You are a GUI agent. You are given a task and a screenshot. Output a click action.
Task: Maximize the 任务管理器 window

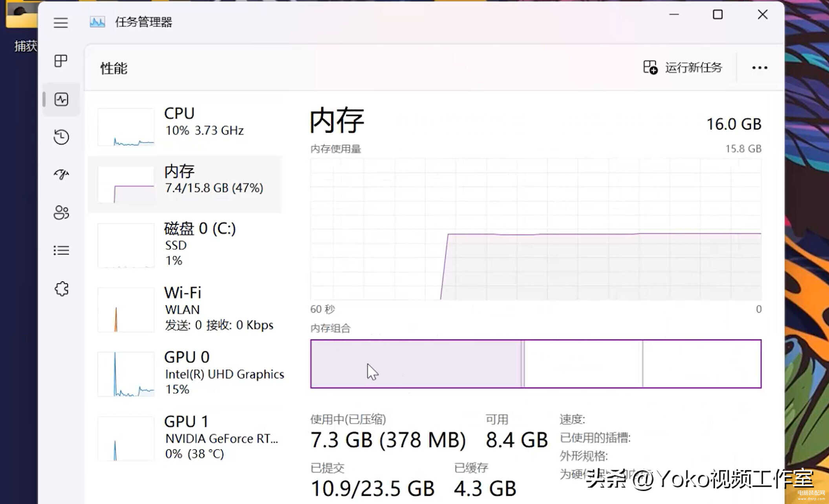click(x=717, y=15)
